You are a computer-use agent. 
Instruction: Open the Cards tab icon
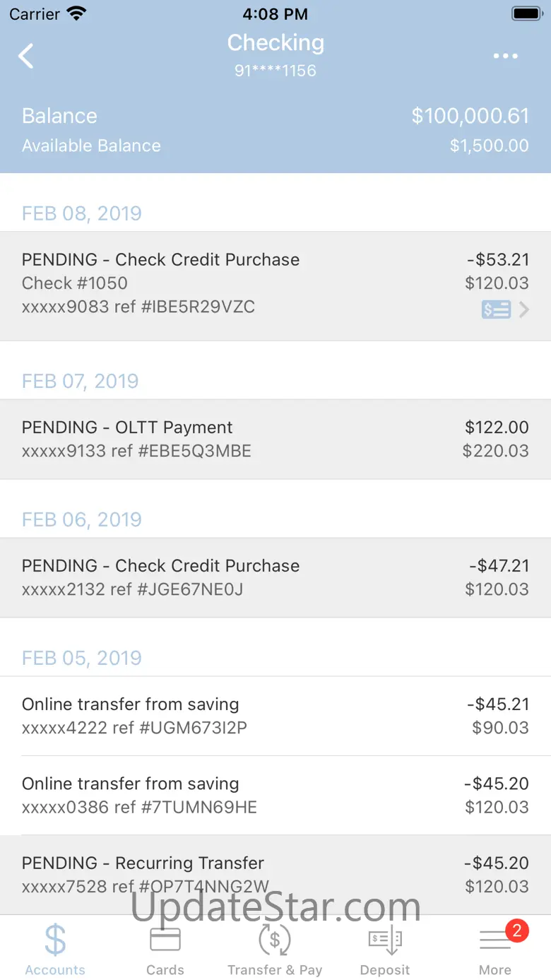point(165,940)
